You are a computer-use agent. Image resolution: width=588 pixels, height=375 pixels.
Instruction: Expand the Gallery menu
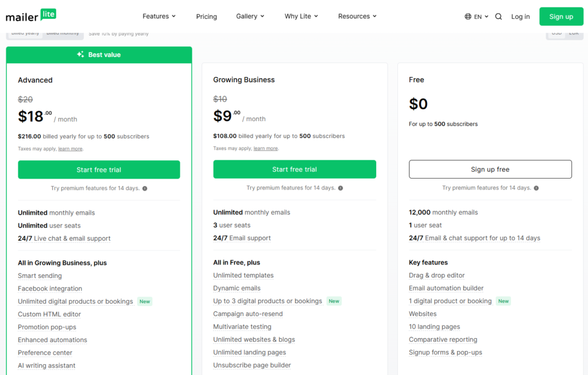(250, 16)
